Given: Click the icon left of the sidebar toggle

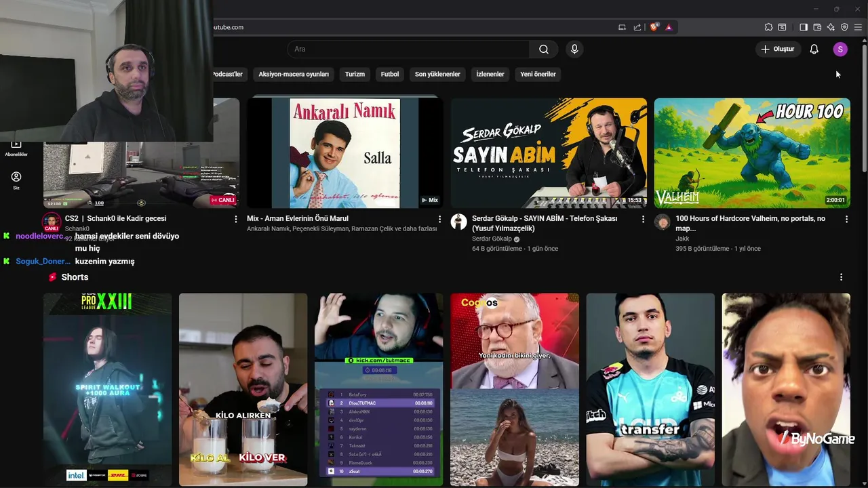Looking at the screenshot, I should (x=782, y=27).
